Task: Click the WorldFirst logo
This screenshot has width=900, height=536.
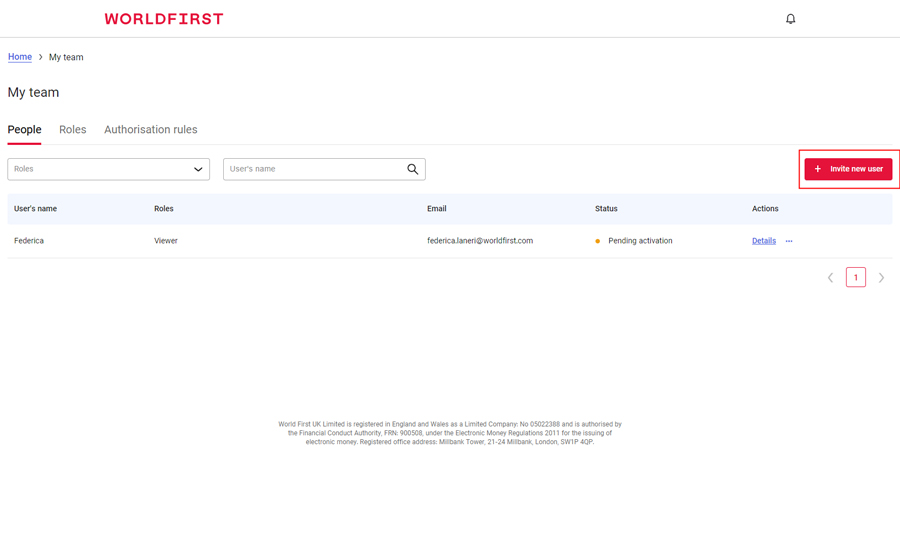Action: pos(164,19)
